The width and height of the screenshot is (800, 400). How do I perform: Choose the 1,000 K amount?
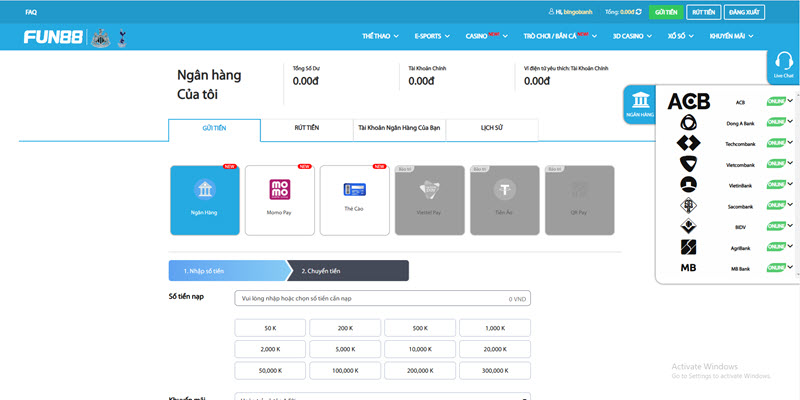pos(495,328)
